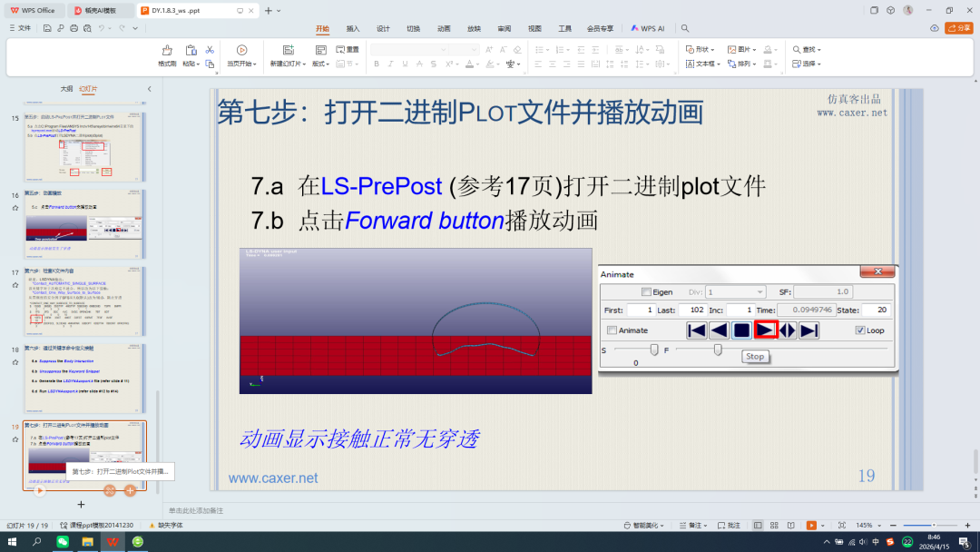The height and width of the screenshot is (552, 980).
Task: Add new slide with plus below thumbnails
Action: click(81, 505)
